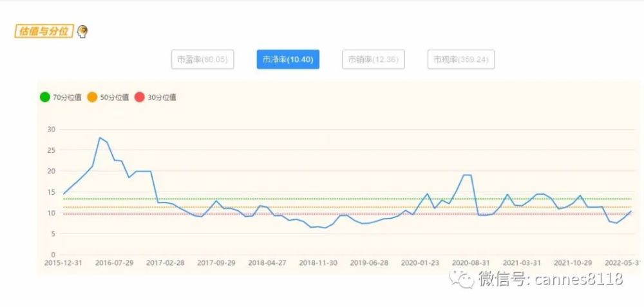Switch to the 市现率 tab

pos(461,59)
